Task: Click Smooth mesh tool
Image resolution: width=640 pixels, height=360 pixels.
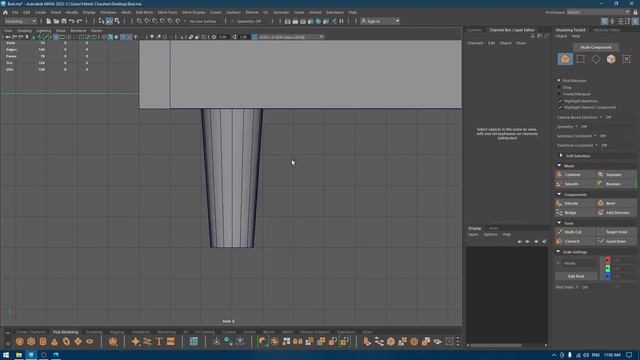Action: pos(575,184)
